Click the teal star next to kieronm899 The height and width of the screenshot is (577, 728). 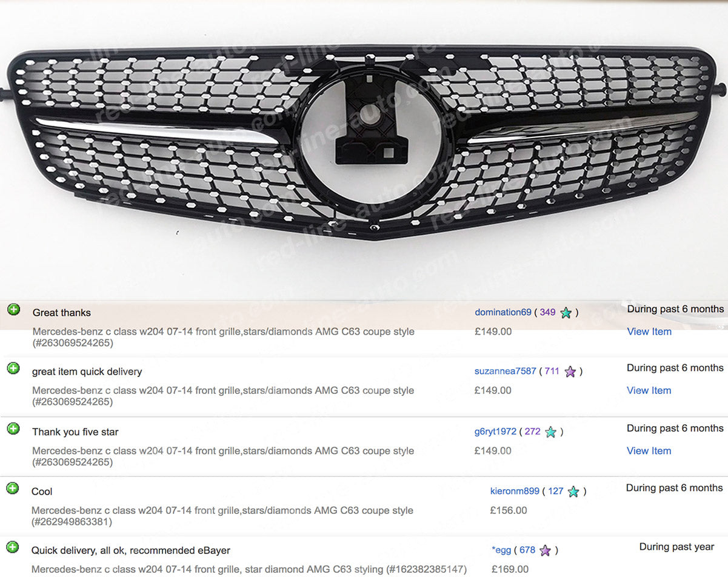click(x=573, y=492)
